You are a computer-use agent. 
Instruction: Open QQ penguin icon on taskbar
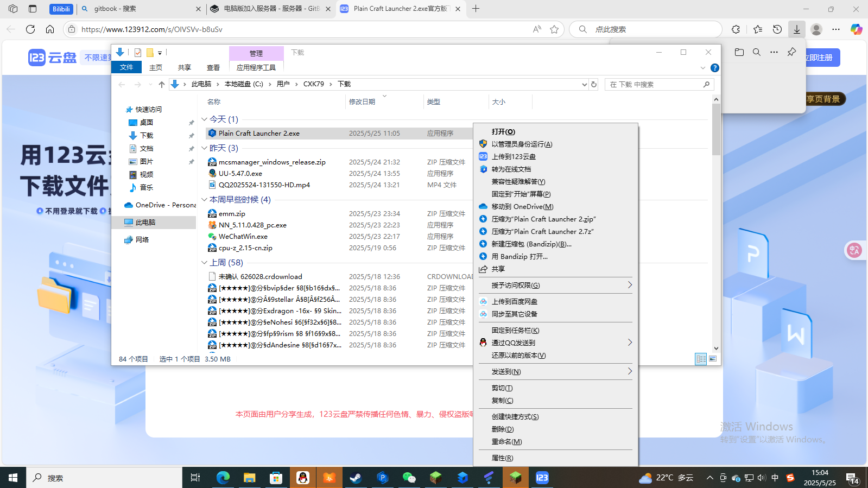302,478
